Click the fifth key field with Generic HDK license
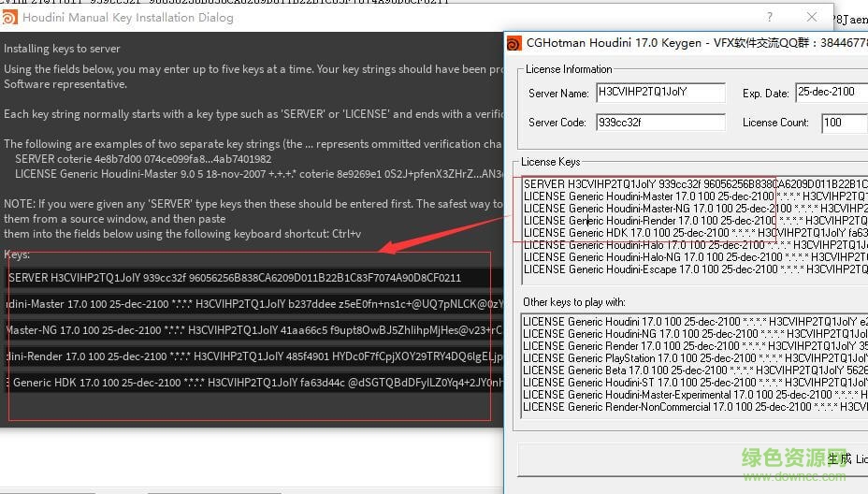This screenshot has height=494, width=868. (x=254, y=382)
